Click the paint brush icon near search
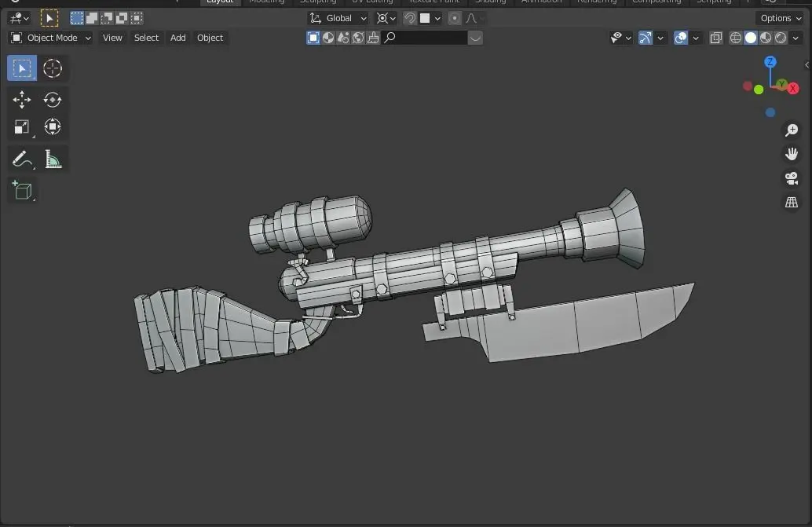 point(373,38)
